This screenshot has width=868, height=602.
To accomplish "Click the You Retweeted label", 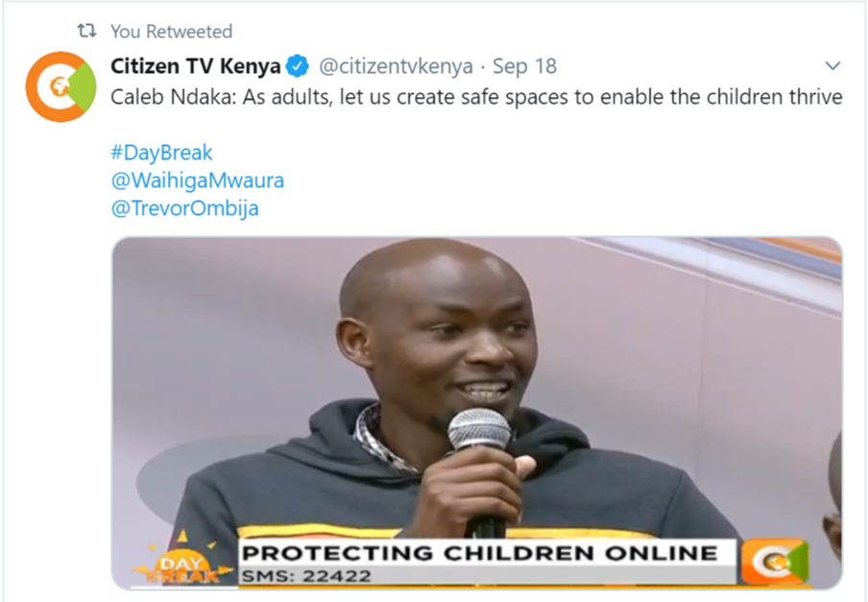I will point(171,32).
